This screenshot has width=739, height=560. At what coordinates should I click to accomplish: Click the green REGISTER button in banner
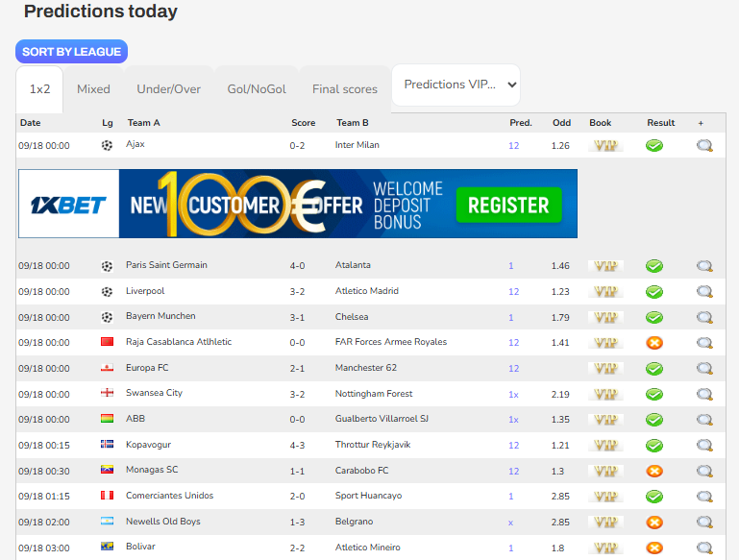click(x=508, y=205)
